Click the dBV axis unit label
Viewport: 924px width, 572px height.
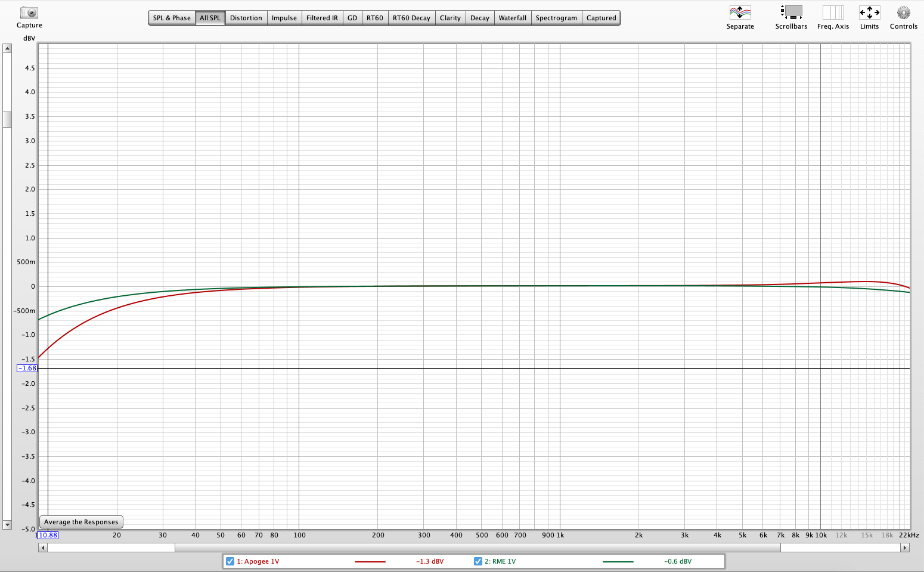tap(29, 38)
